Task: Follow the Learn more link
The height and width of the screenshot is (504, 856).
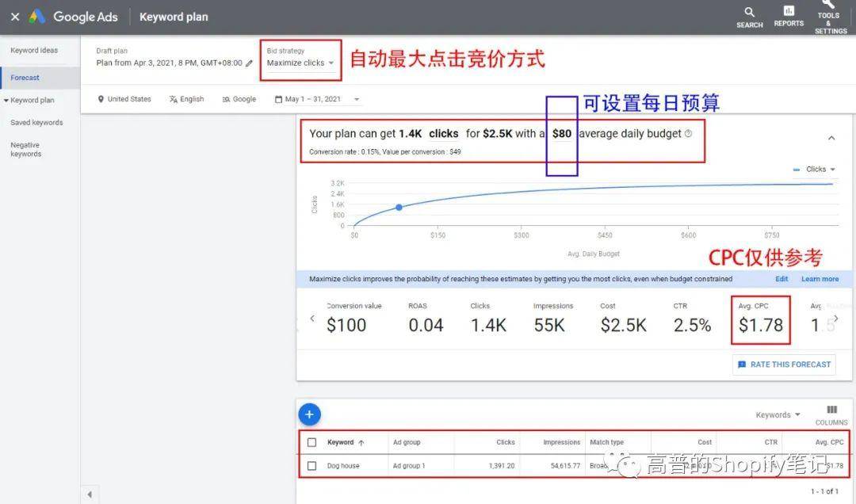Action: pyautogui.click(x=820, y=279)
